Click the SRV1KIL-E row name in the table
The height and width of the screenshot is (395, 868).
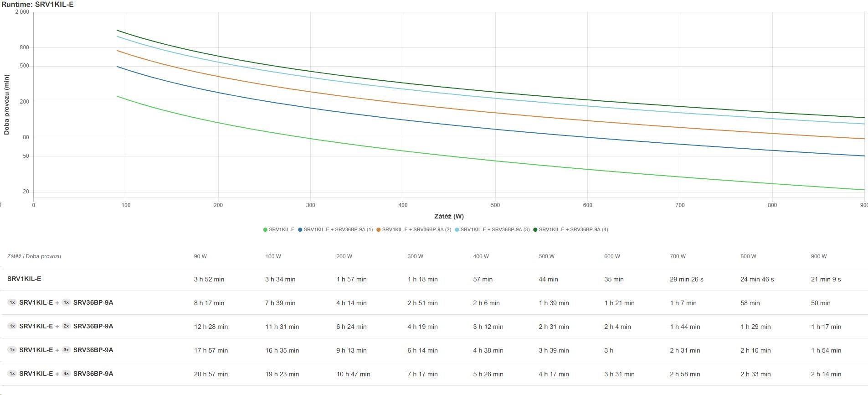click(24, 279)
